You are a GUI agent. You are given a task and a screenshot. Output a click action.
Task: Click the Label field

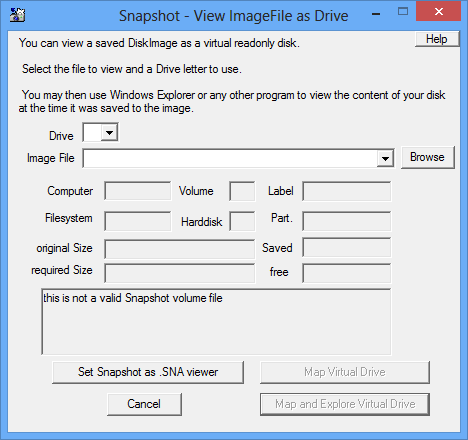click(347, 191)
